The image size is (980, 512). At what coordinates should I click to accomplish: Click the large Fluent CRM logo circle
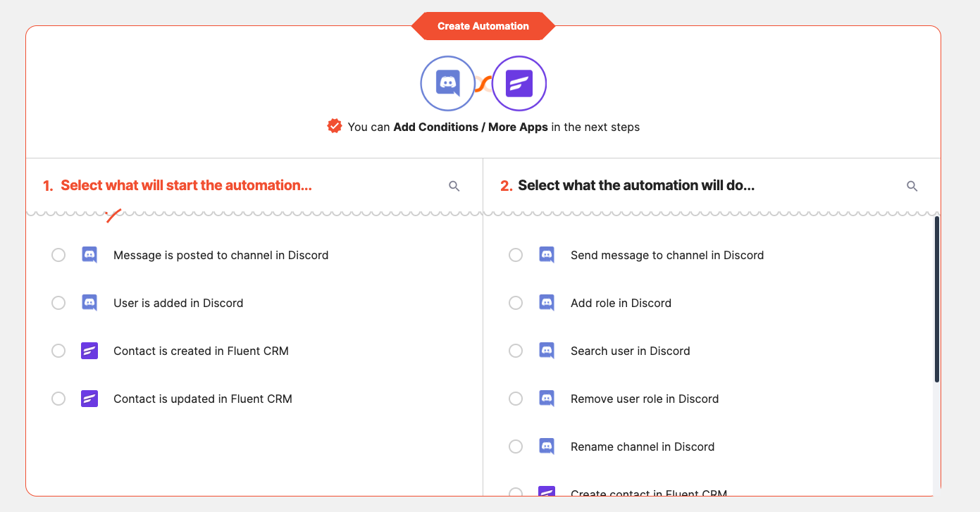(519, 84)
